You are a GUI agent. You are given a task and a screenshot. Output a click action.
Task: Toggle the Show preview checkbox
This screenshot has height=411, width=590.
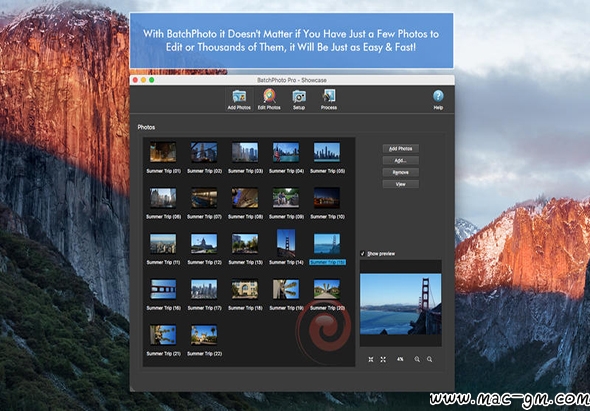coord(363,254)
